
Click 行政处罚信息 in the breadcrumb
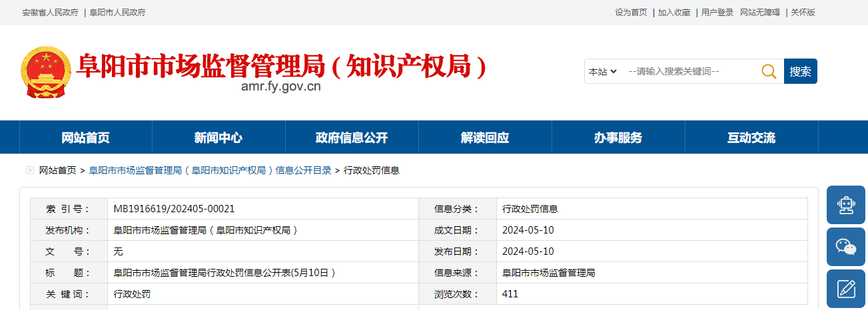[x=372, y=170]
